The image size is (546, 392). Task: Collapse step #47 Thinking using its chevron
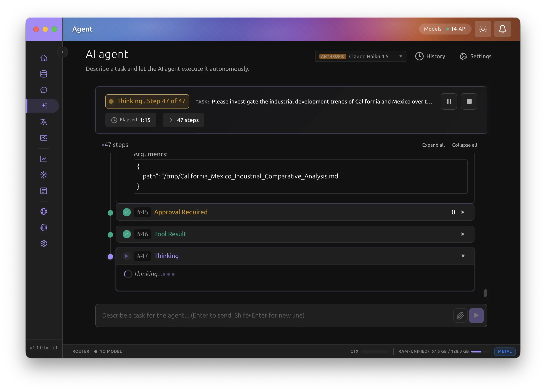[x=463, y=256]
